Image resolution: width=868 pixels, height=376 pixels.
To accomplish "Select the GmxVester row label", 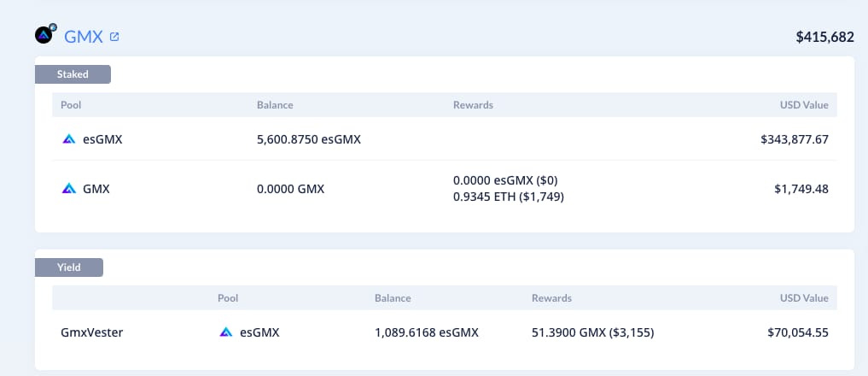I will pos(92,332).
